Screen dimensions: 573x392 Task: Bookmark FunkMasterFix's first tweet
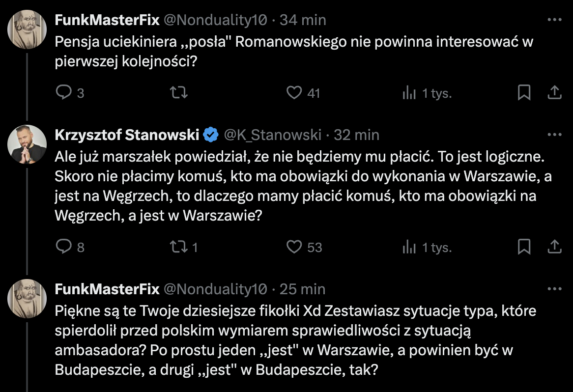[x=524, y=92]
